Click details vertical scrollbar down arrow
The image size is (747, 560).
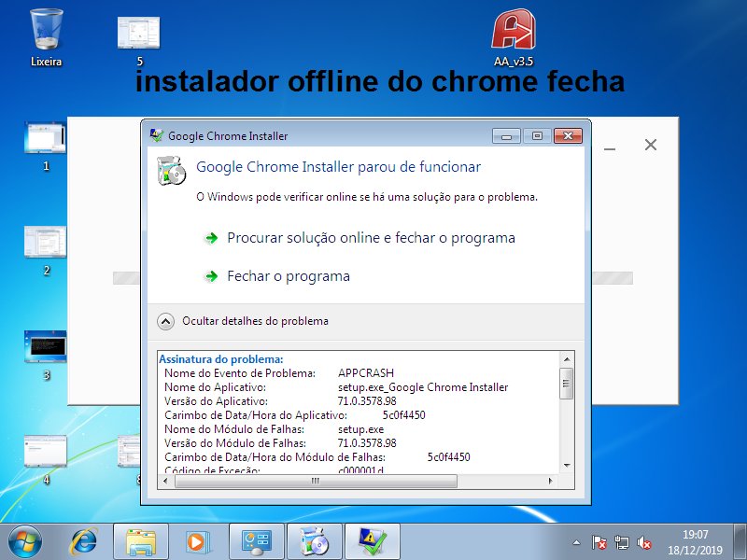coord(567,466)
